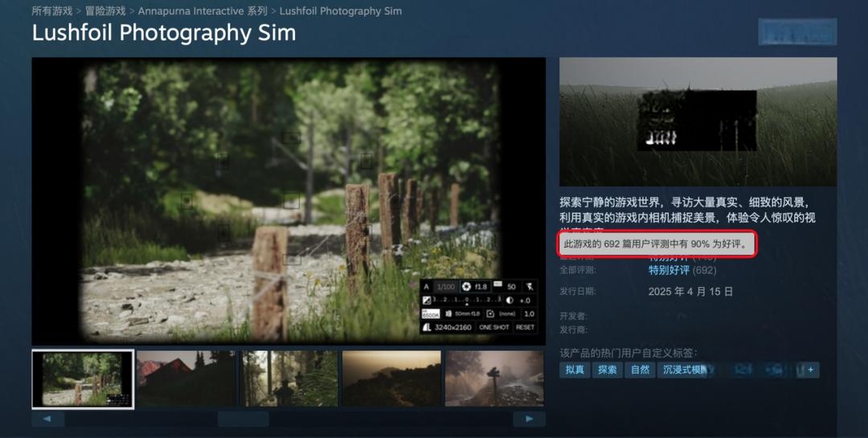The image size is (868, 438).
Task: Open the 冒险游戏 breadcrumb link
Action: click(x=105, y=11)
